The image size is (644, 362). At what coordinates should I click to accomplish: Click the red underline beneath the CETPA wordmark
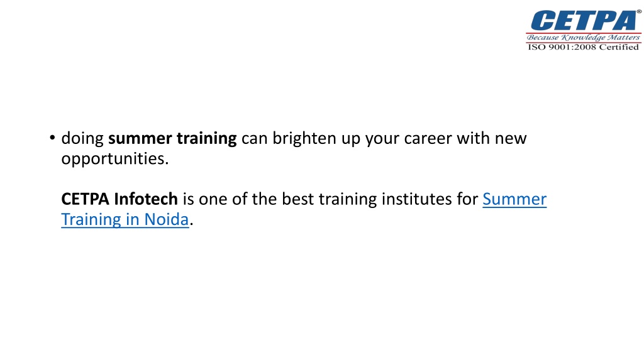584,33
